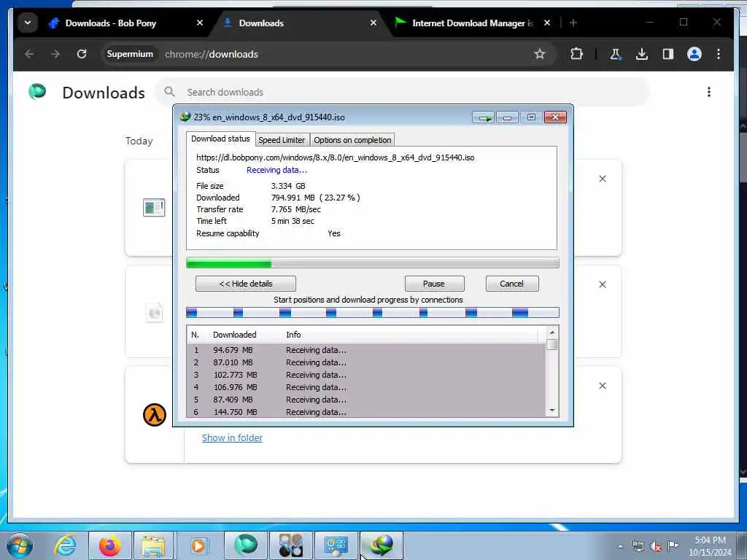Open the Options on completion tab
This screenshot has width=747, height=560.
coord(352,140)
